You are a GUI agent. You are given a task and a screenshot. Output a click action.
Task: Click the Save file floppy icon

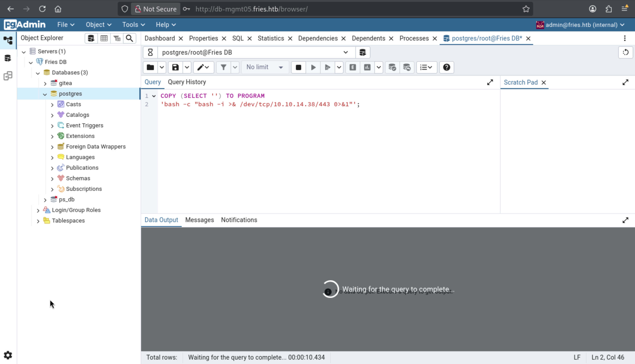(x=175, y=67)
